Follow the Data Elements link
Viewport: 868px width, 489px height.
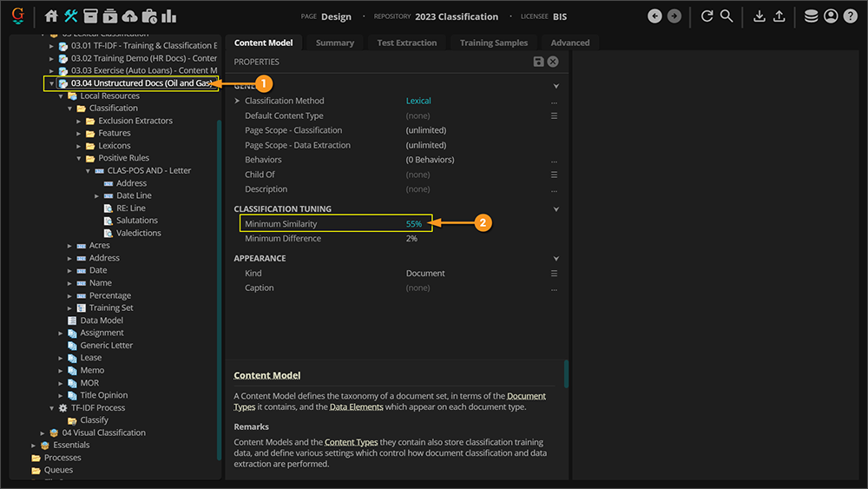356,406
